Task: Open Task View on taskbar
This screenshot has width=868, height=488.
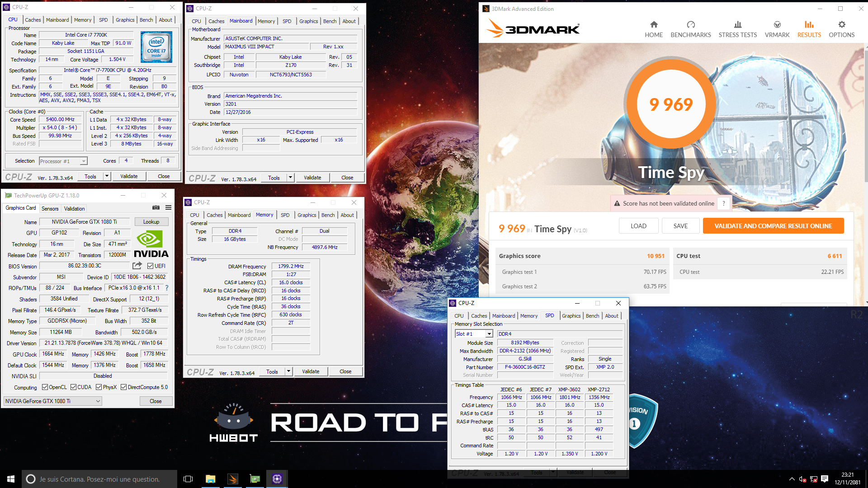Action: point(188,479)
